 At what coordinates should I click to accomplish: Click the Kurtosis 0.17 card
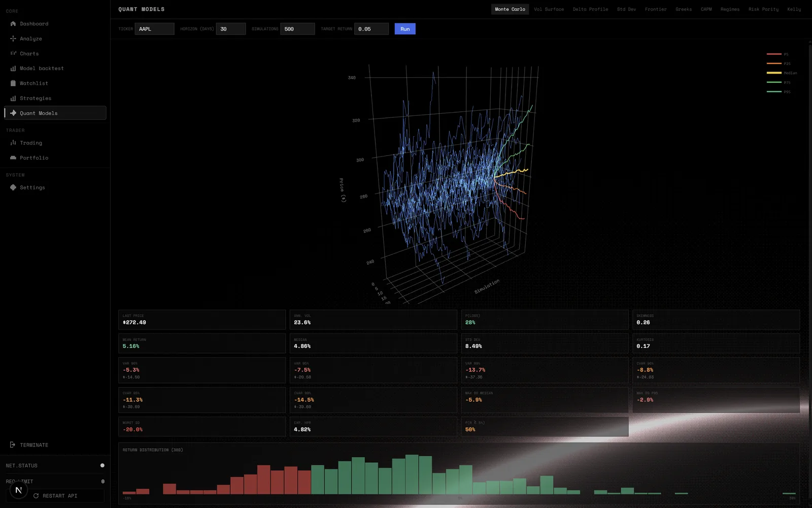tap(716, 343)
